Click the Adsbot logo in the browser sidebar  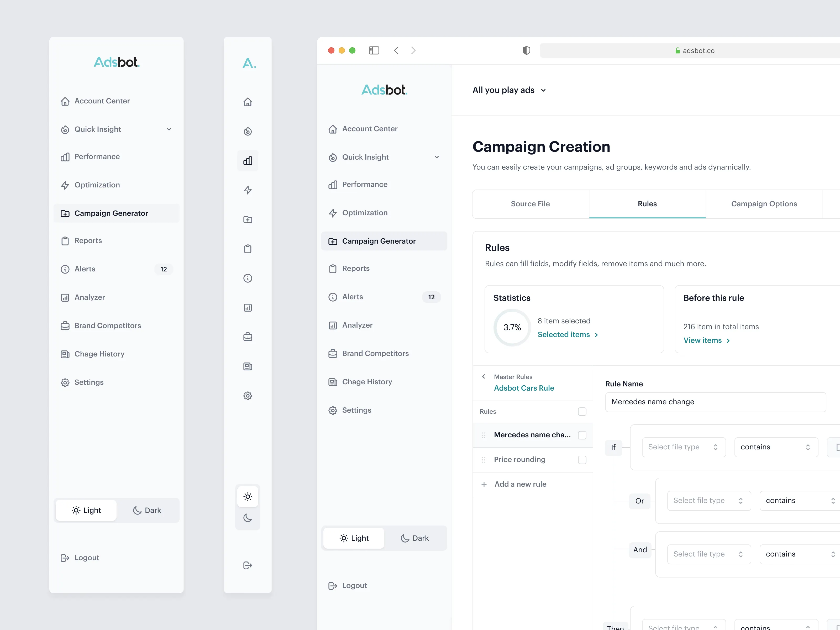point(384,90)
